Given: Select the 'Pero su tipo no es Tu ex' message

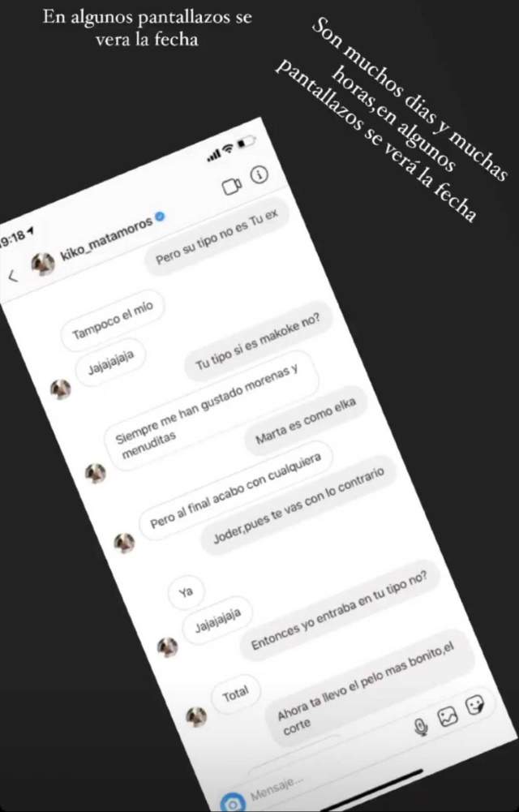Looking at the screenshot, I should click(217, 236).
